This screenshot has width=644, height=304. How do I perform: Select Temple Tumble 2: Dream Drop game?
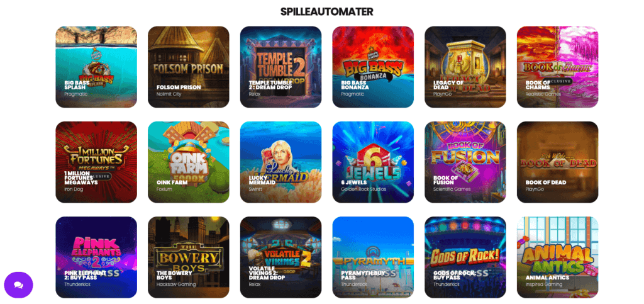click(x=281, y=67)
